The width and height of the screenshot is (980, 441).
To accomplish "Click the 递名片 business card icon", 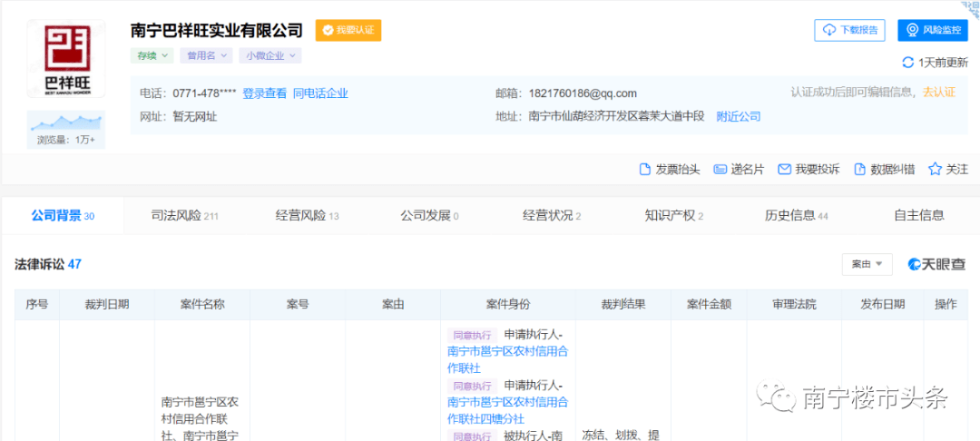I will tap(720, 170).
